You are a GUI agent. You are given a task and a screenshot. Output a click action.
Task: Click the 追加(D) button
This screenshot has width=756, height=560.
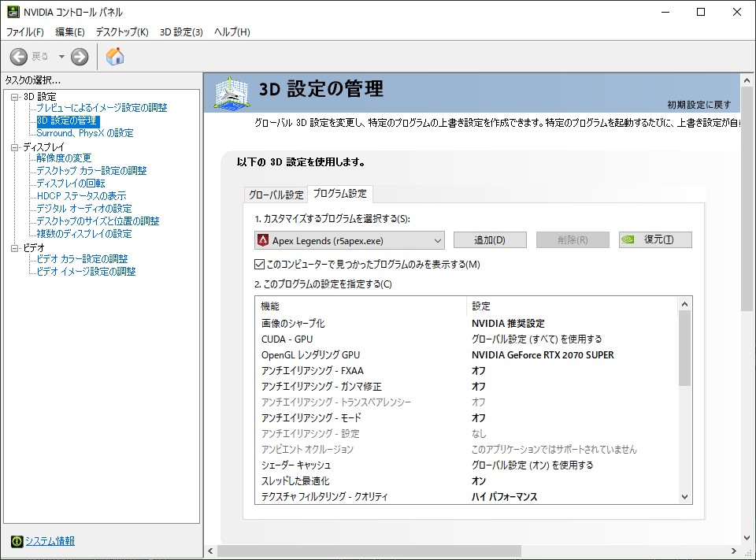(490, 239)
